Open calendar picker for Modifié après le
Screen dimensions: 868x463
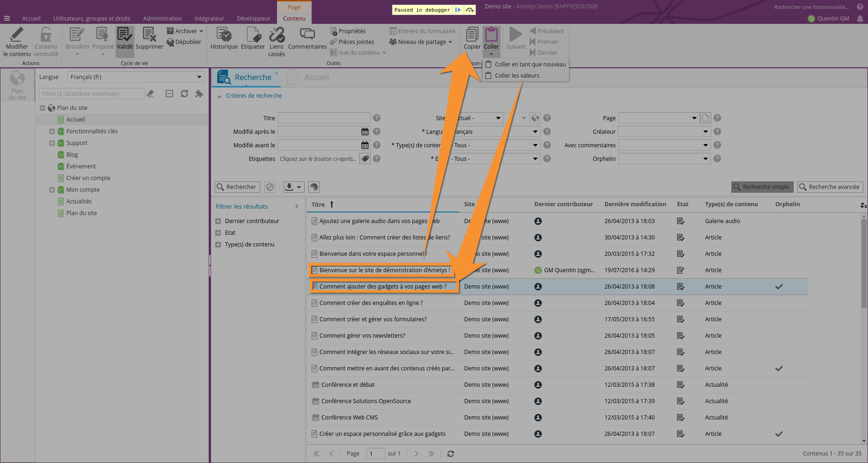pyautogui.click(x=365, y=131)
